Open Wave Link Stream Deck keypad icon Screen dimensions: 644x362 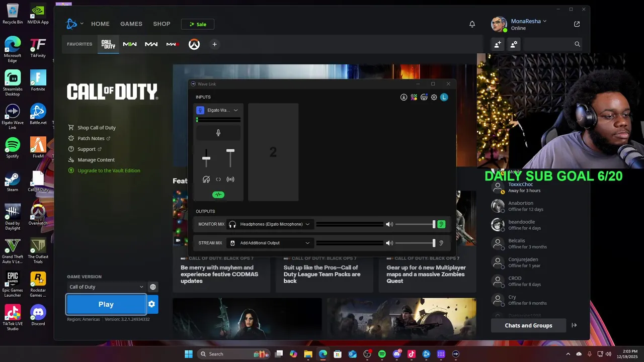424,97
